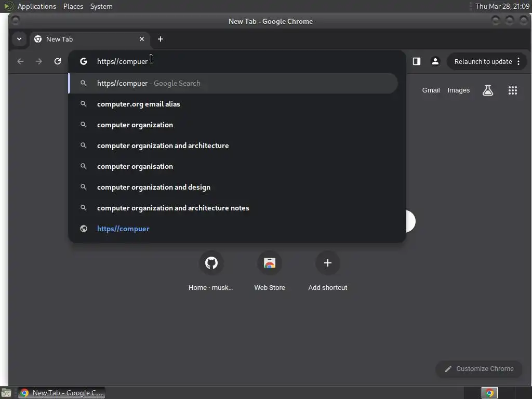Screen dimensions: 532x399
Task: Choose 'computer organization and architecture' suggestion
Action: [x=233, y=145]
